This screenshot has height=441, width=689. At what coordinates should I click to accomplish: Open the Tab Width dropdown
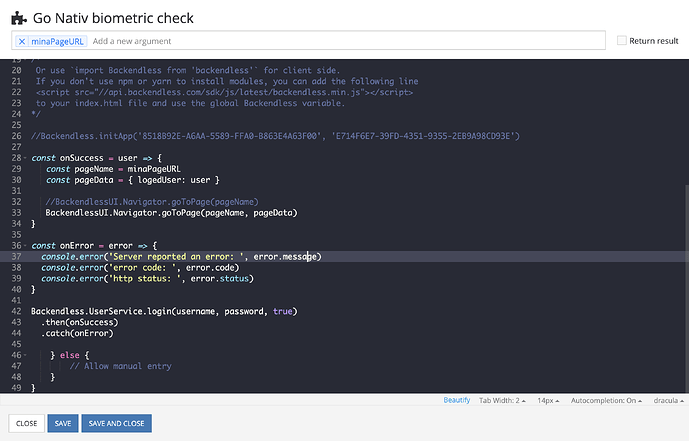point(502,401)
